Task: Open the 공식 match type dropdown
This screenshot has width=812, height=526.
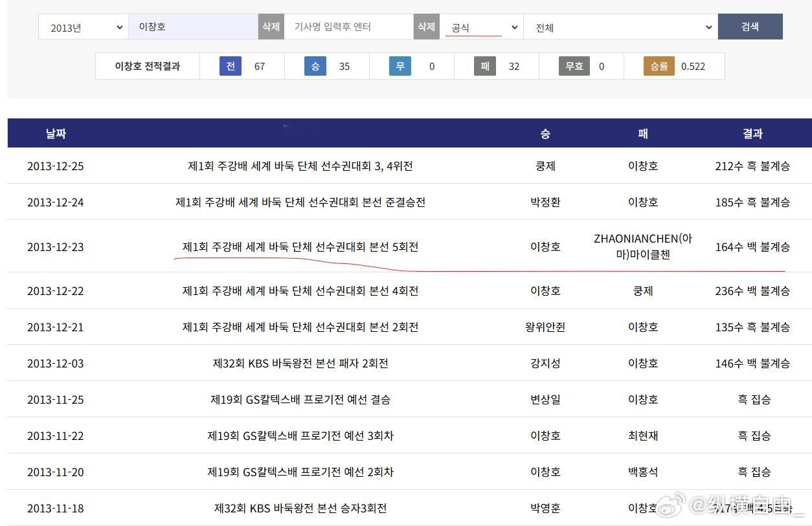Action: coord(482,27)
